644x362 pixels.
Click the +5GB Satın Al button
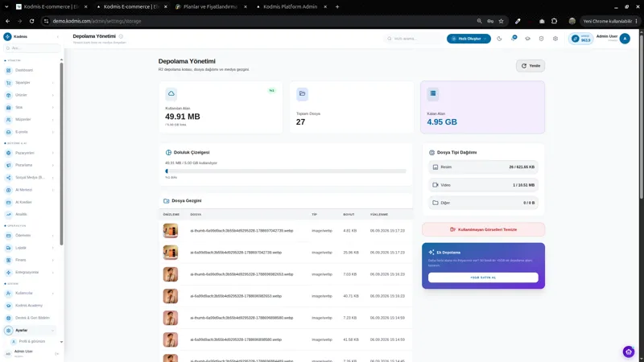pos(483,278)
